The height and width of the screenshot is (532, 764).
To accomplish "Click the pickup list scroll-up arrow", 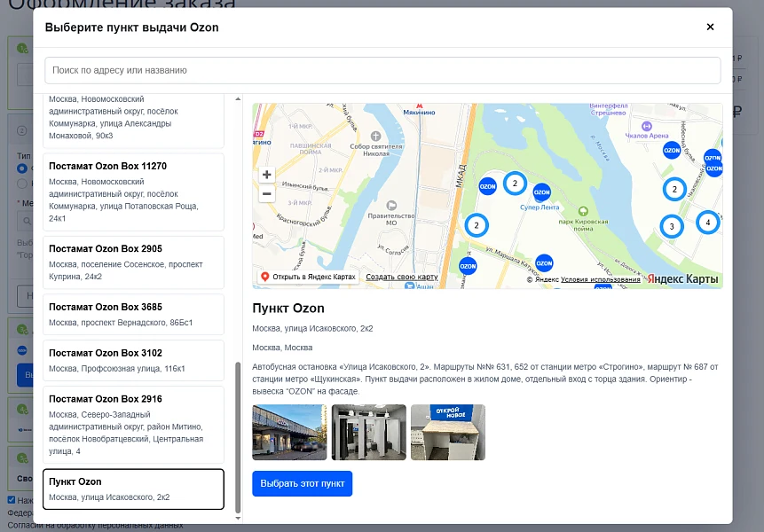I will pyautogui.click(x=238, y=98).
